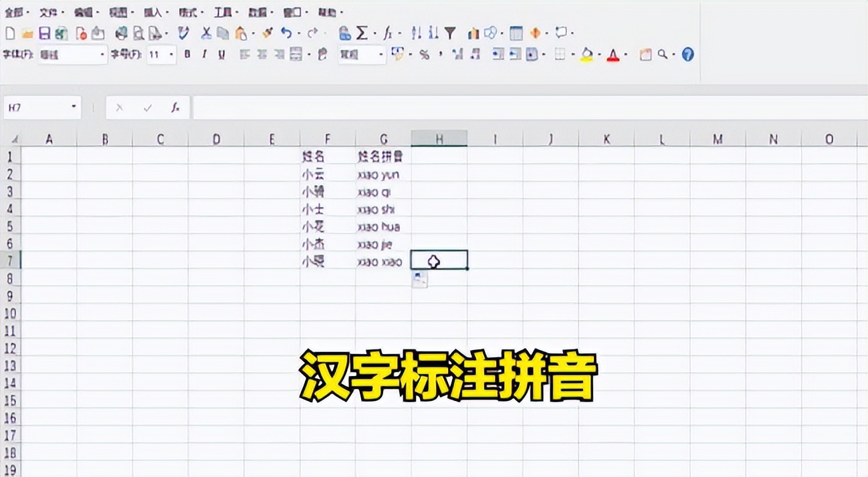868x477 pixels.
Task: Click Insert Function fx beside formula bar
Action: [175, 108]
